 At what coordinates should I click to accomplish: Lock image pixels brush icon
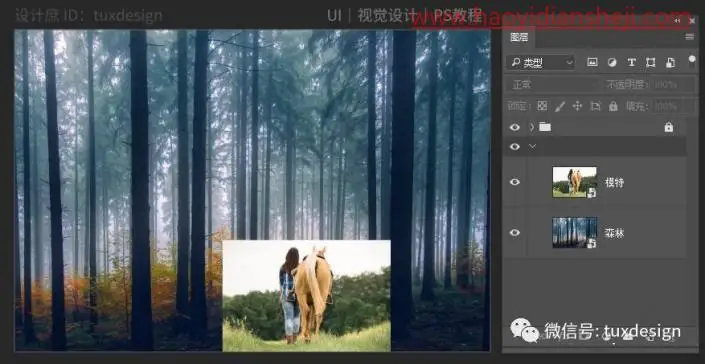(560, 106)
